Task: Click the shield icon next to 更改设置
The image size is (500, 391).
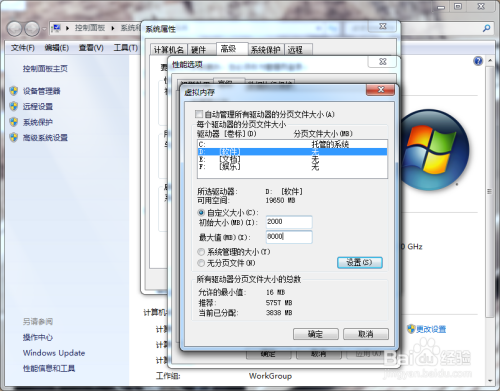Action: pyautogui.click(x=411, y=329)
